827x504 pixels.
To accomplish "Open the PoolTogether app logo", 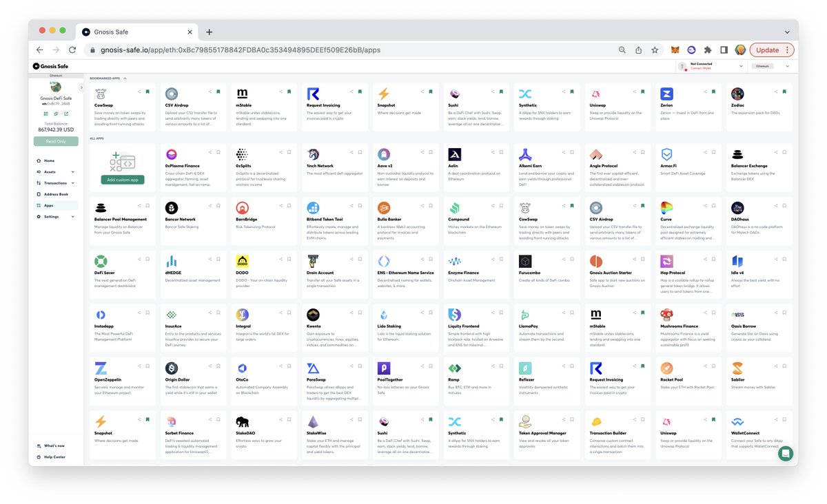I will coord(384,368).
